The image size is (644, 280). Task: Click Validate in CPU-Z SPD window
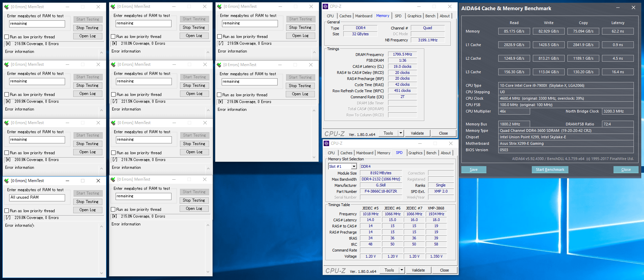(418, 270)
